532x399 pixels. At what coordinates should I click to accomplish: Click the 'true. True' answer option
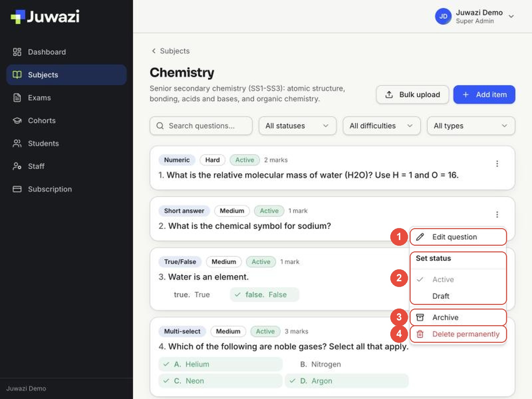(192, 295)
